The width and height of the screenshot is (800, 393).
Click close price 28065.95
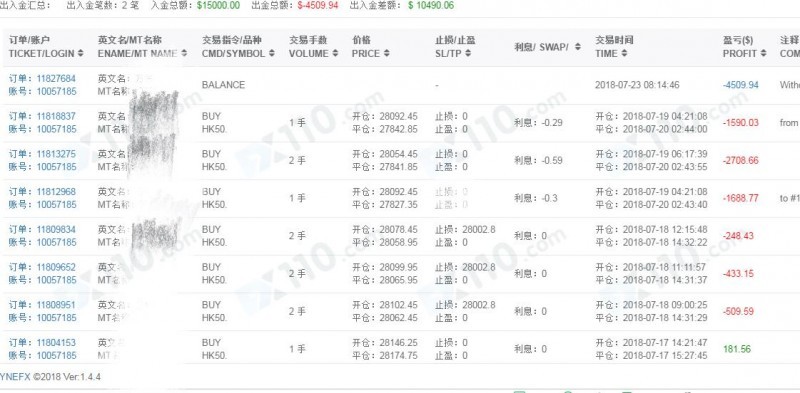398,280
